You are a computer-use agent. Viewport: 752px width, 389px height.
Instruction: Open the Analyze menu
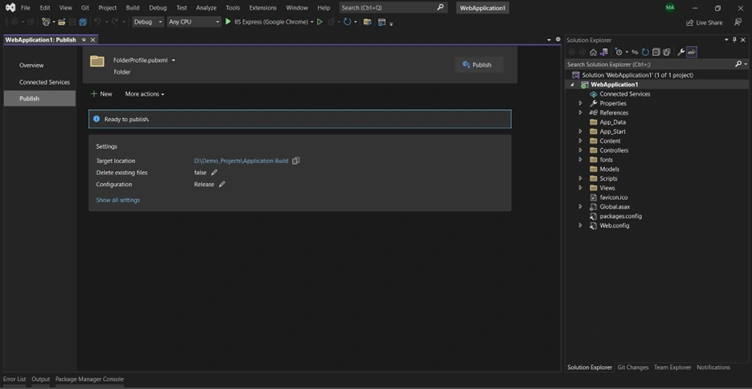coord(206,8)
